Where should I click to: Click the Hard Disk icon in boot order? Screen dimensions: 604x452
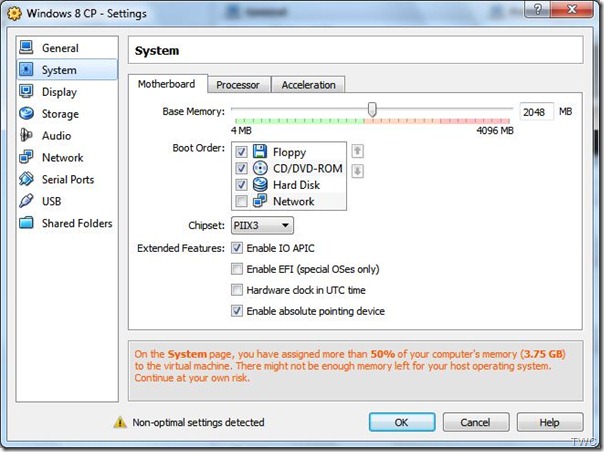click(260, 185)
